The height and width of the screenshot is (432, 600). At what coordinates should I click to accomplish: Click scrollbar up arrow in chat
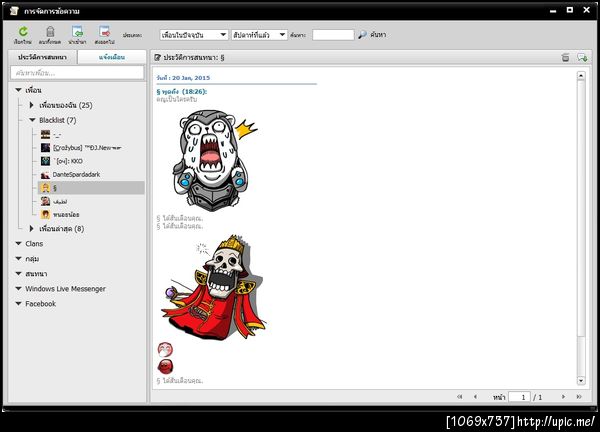coord(581,75)
